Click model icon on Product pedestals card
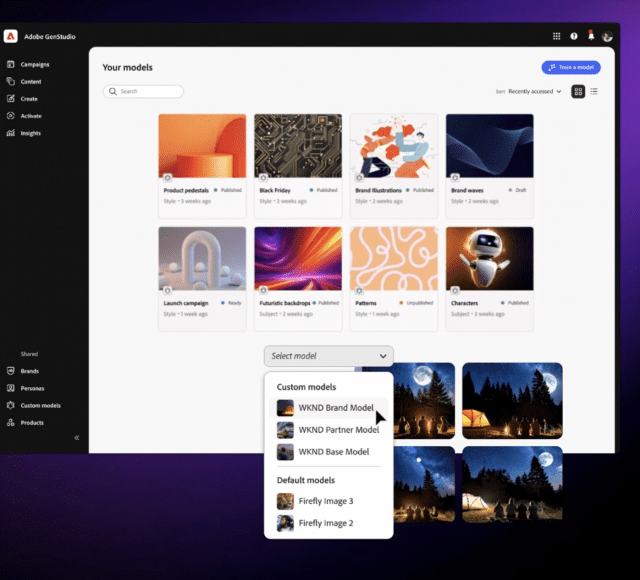640x580 pixels. click(167, 178)
